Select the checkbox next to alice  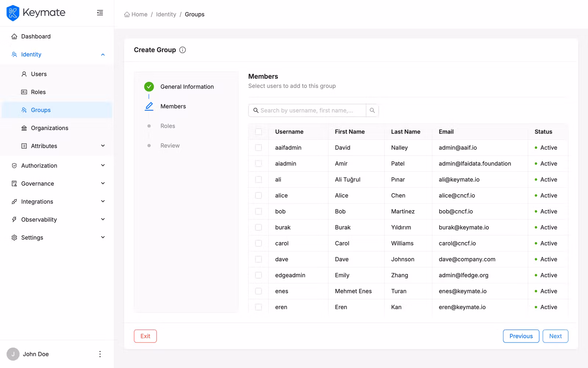point(259,195)
